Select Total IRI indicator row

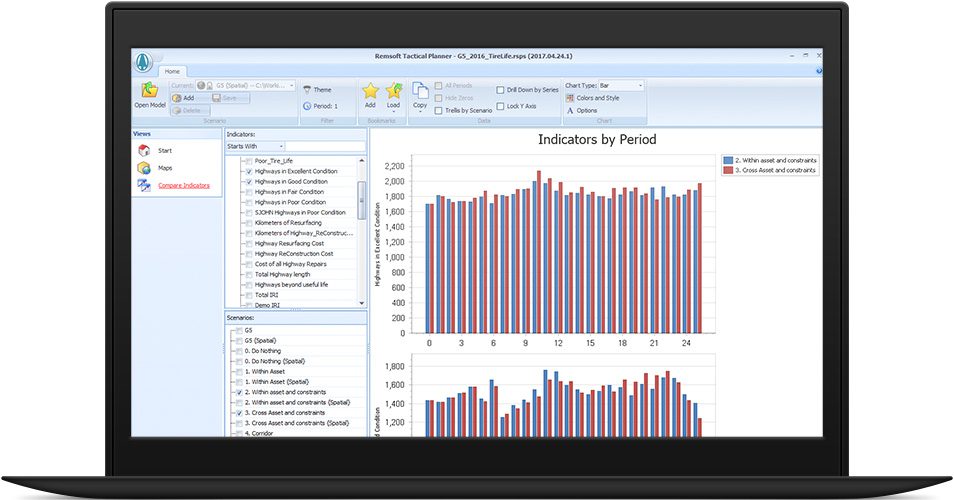266,296
